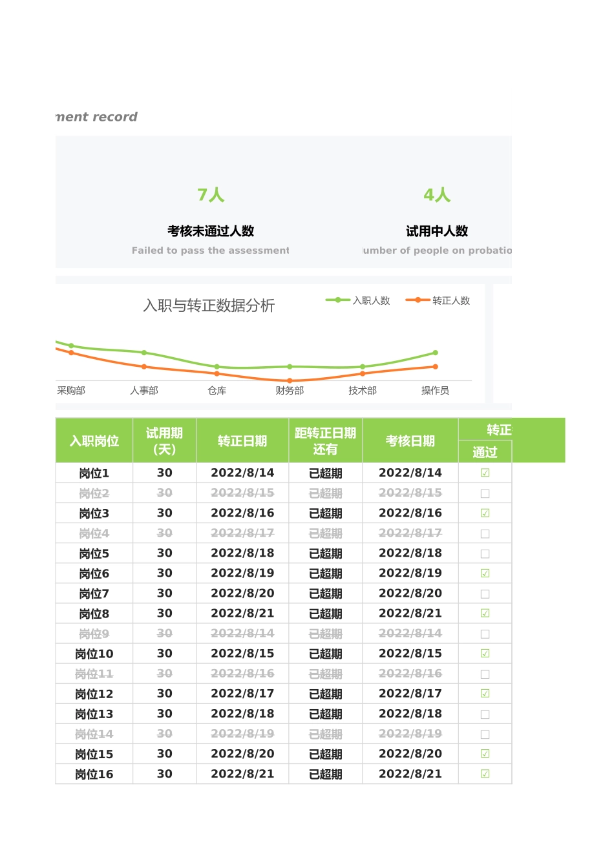
Task: Click the green data point above 操作员
Action: click(435, 353)
